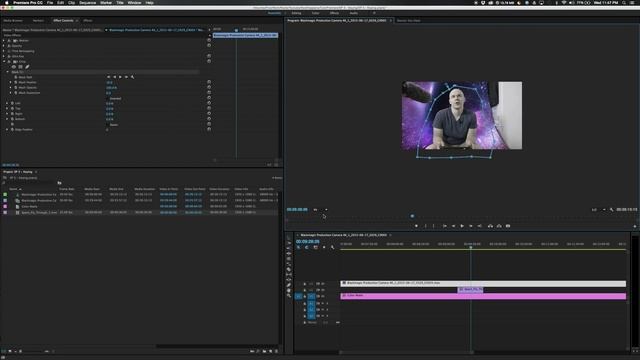Open the Marker menu

pyautogui.click(x=106, y=2)
